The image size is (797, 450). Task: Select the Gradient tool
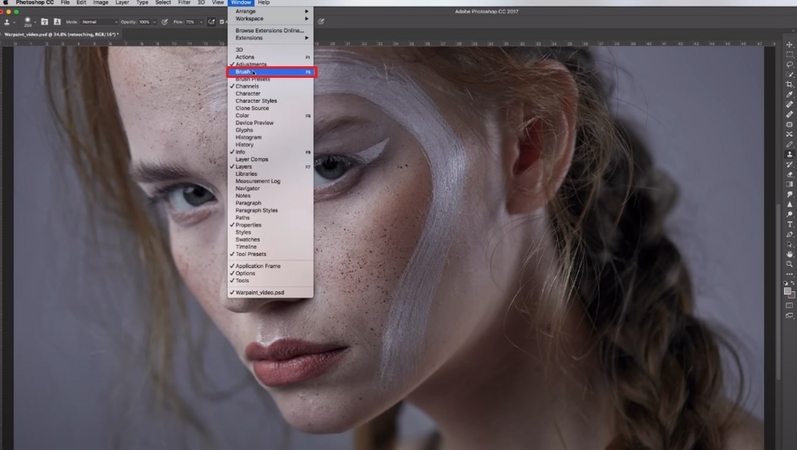(789, 184)
